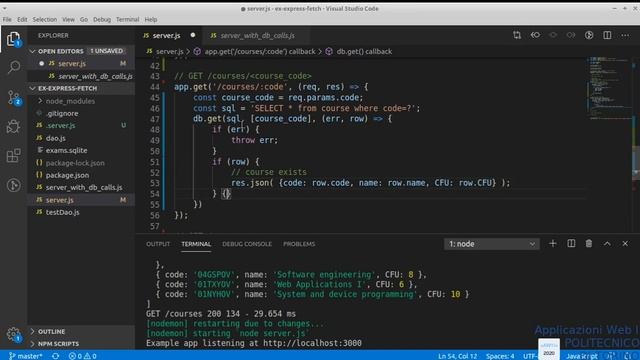Collapse the EX-EXPRESS-FETCH folder section
Viewport: 640px width, 360px height.
[x=33, y=88]
